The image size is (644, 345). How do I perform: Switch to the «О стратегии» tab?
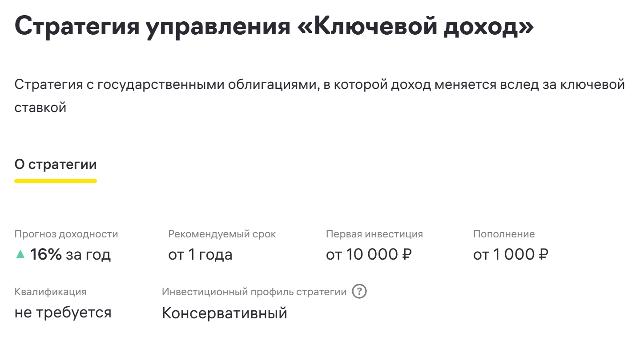click(x=56, y=164)
